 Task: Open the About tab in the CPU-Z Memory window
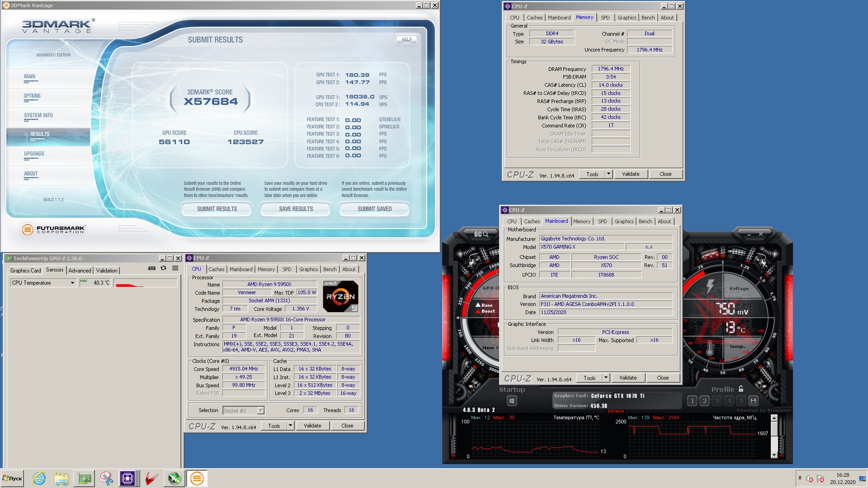pos(667,18)
